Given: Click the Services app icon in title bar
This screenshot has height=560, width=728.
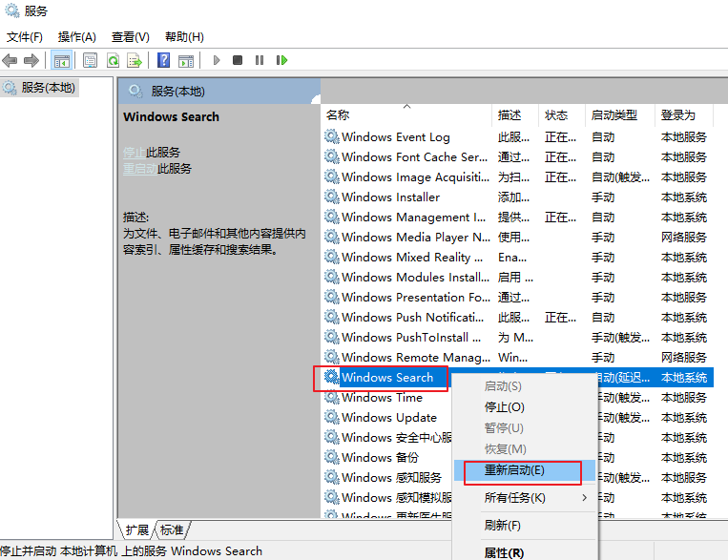Looking at the screenshot, I should (12, 10).
